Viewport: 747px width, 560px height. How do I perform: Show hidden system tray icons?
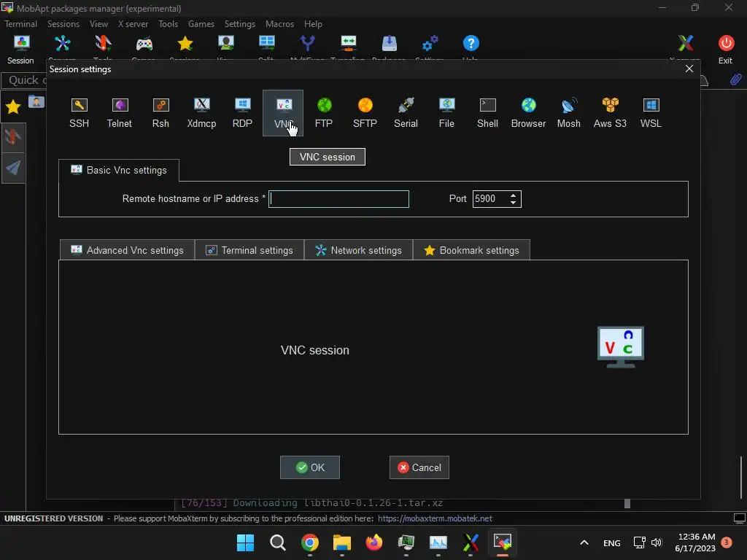click(584, 542)
